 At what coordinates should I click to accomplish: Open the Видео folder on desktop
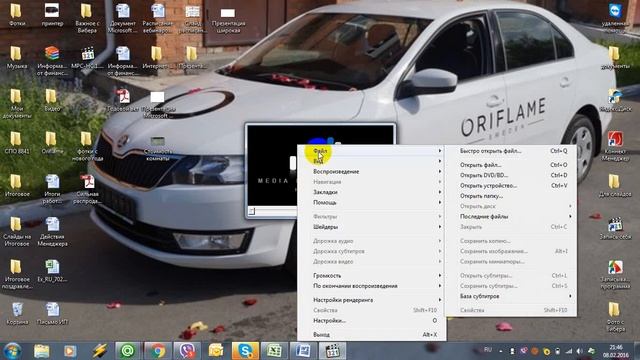(51, 100)
